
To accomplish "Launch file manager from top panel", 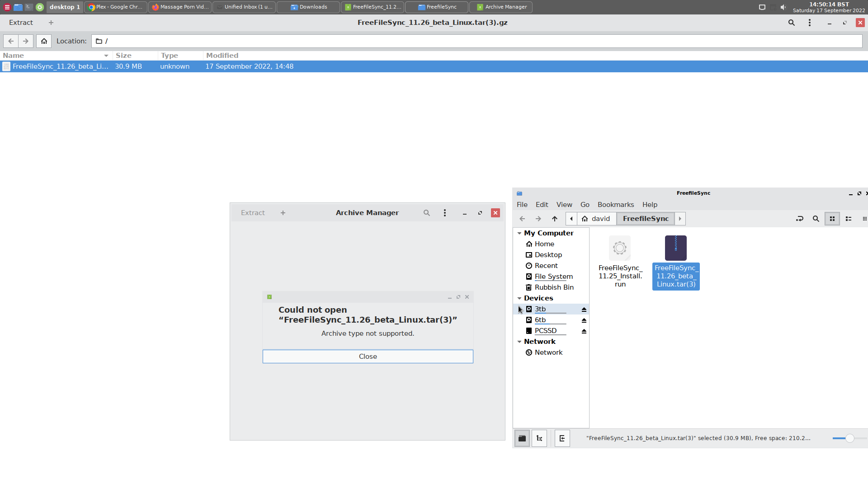I will [18, 7].
